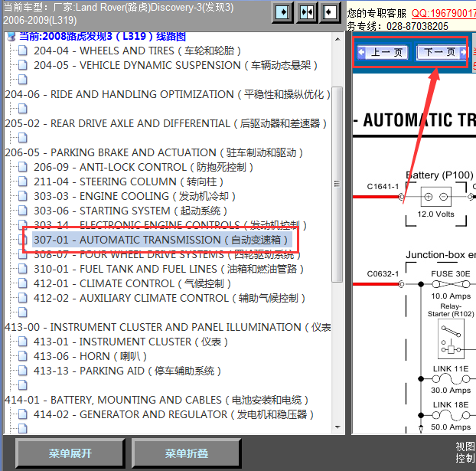Open 413-13 Parking Aid
This screenshot has width=476, height=471.
[x=127, y=371]
